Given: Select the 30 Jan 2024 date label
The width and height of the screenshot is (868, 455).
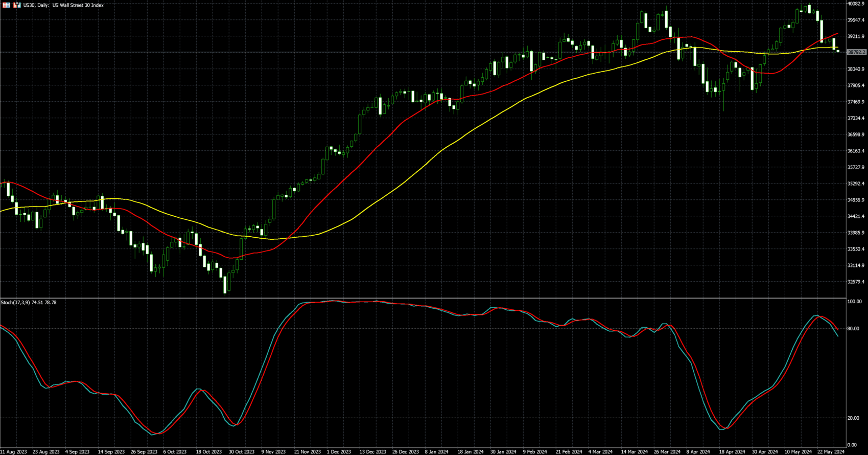Looking at the screenshot, I should click(503, 451).
